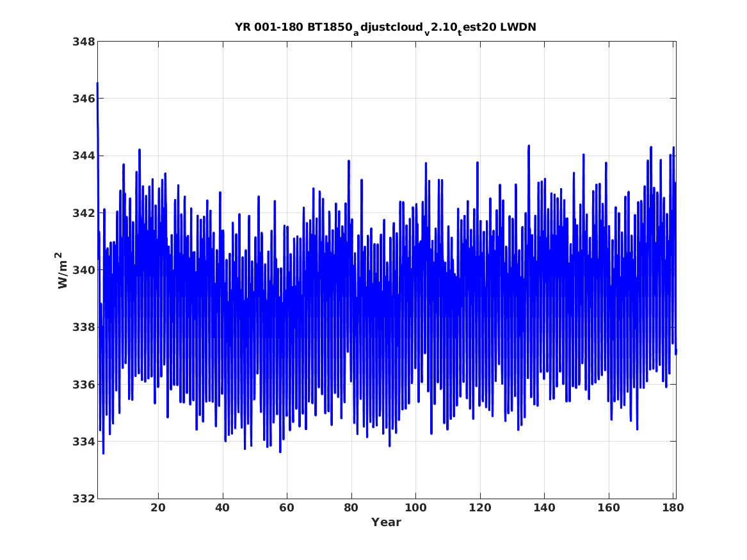This screenshot has height=560, width=747.
Task: Click the x-axis tick value 160
Action: click(609, 508)
